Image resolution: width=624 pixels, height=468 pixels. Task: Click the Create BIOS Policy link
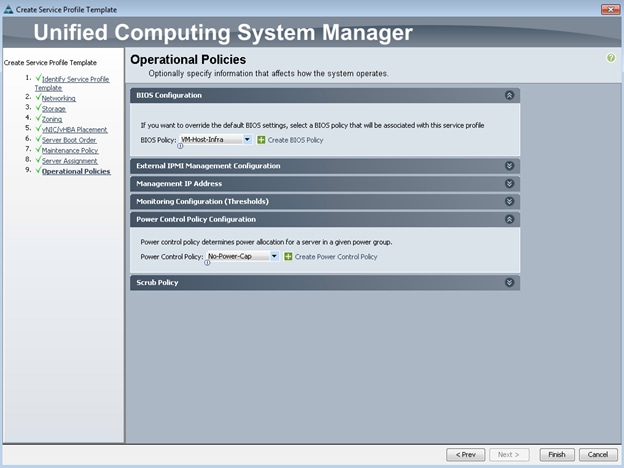[x=295, y=140]
